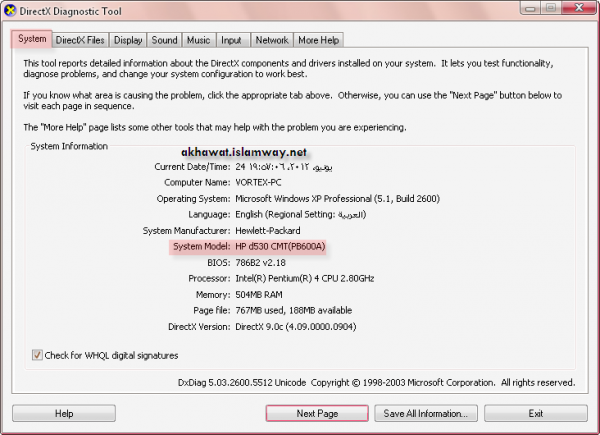Click Save All Information button
This screenshot has height=435, width=600.
(426, 414)
